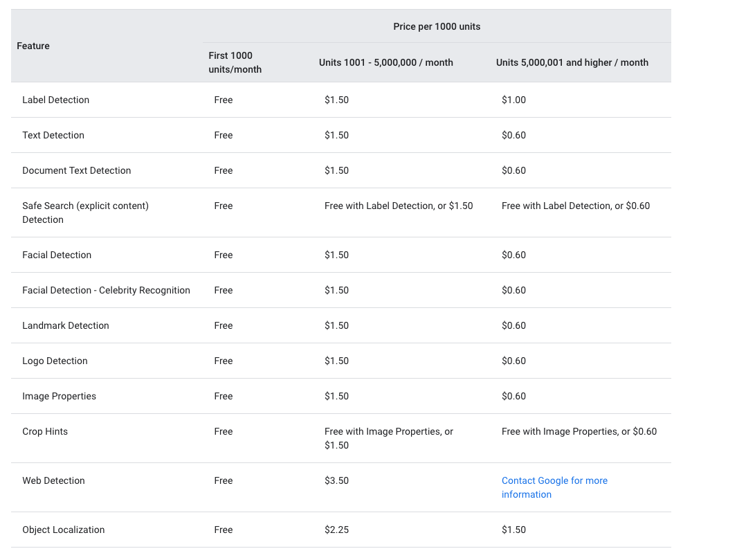Screen dimensions: 737x560
Task: Select the Feature column header
Action: [x=33, y=46]
